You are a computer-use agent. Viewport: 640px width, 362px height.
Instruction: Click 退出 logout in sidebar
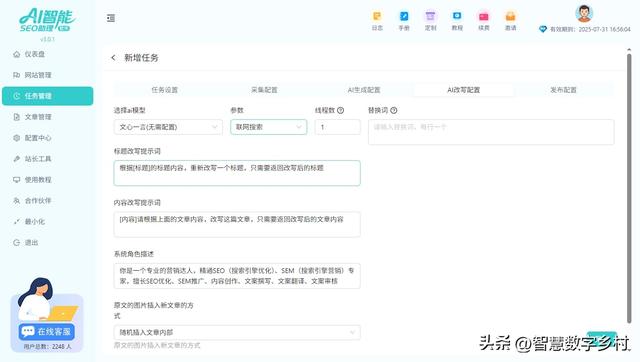point(47,242)
